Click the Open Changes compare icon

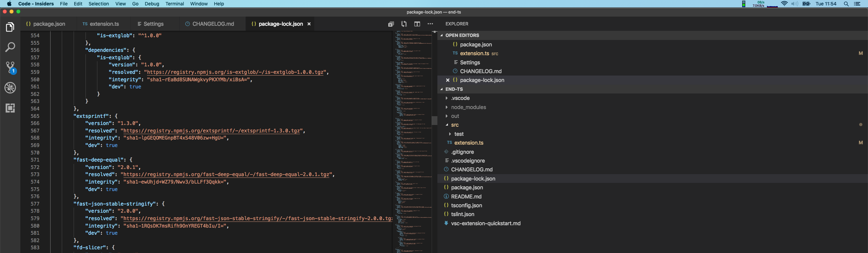coord(404,24)
